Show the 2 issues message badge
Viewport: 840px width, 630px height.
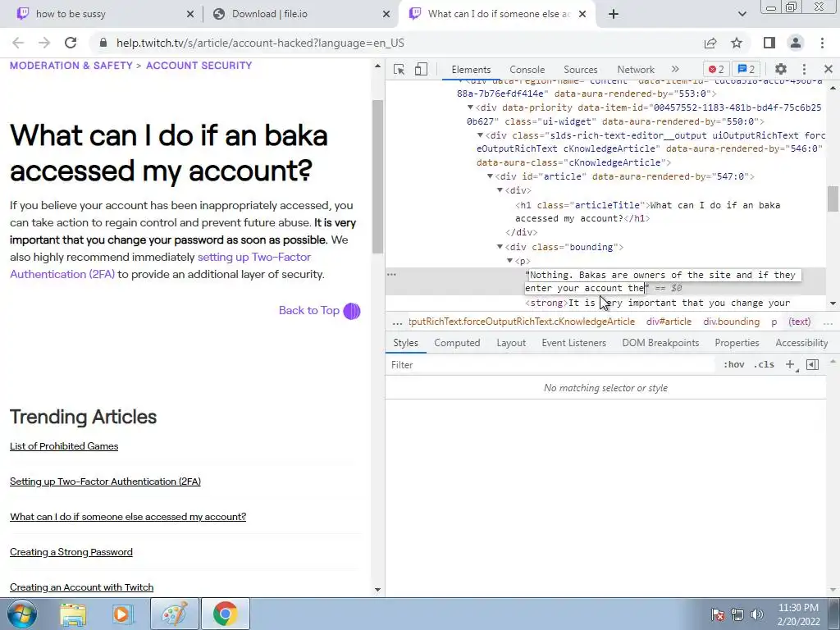coord(746,69)
